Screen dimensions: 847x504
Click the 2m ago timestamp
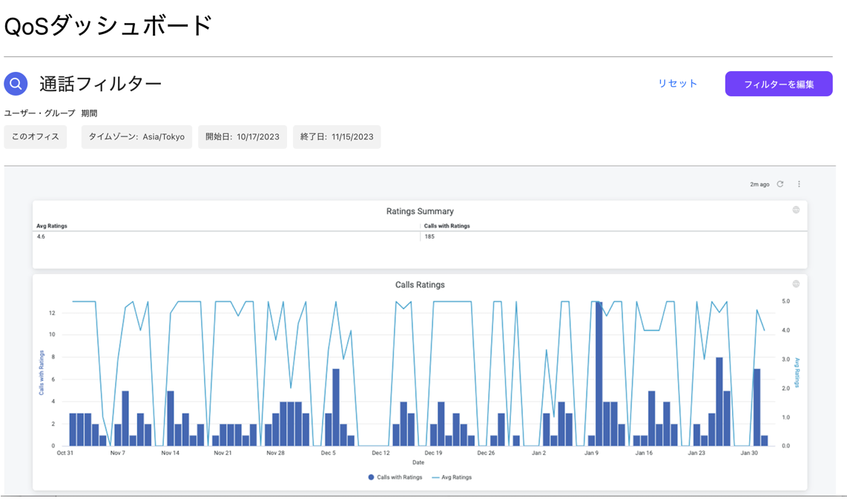tap(759, 185)
